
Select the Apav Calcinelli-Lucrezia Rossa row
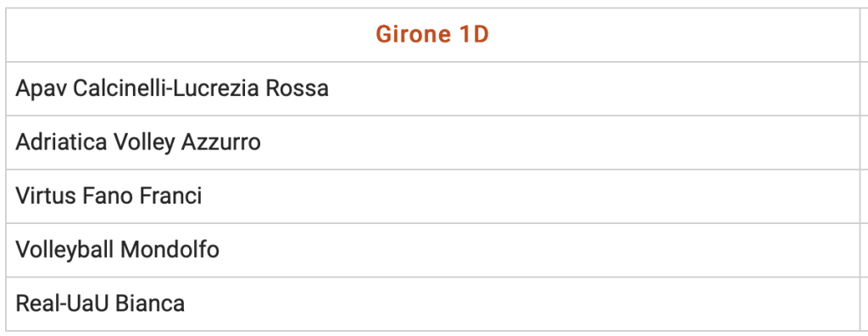click(432, 89)
